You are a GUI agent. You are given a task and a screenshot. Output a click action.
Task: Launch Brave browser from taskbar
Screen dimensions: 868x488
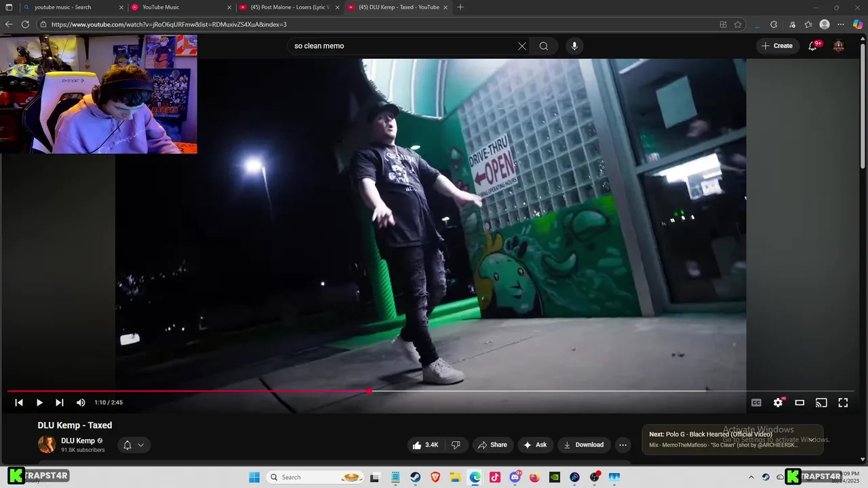(x=435, y=477)
